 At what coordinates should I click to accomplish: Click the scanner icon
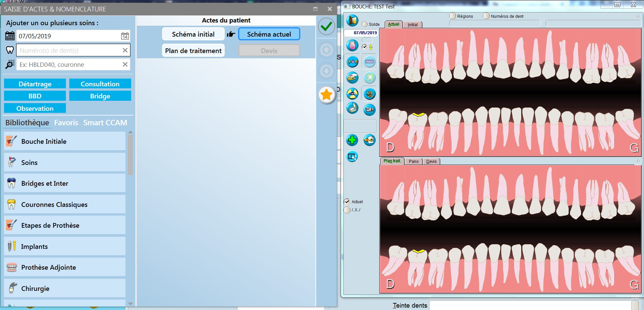(352, 108)
